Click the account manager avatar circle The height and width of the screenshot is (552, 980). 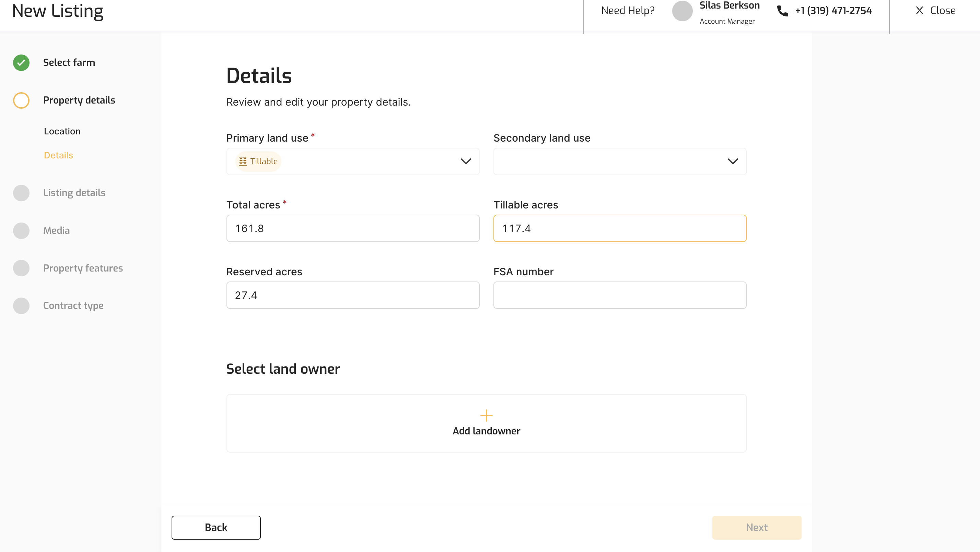click(682, 11)
